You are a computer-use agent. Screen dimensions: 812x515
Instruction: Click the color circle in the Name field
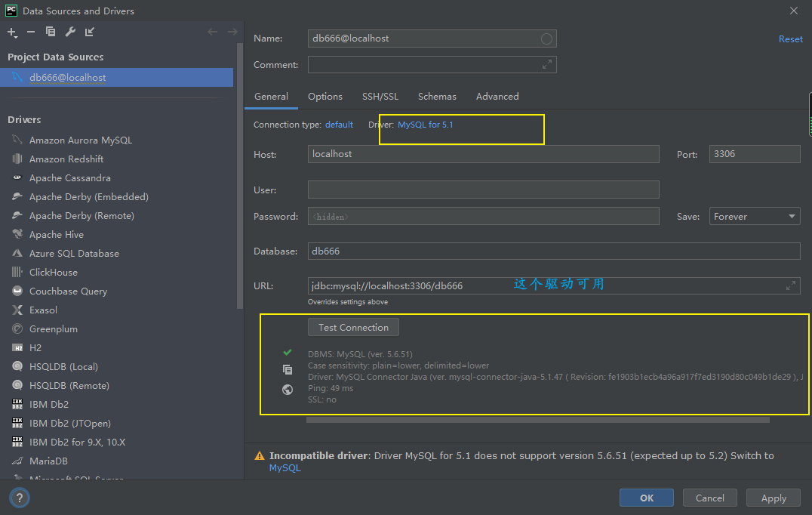click(x=546, y=39)
